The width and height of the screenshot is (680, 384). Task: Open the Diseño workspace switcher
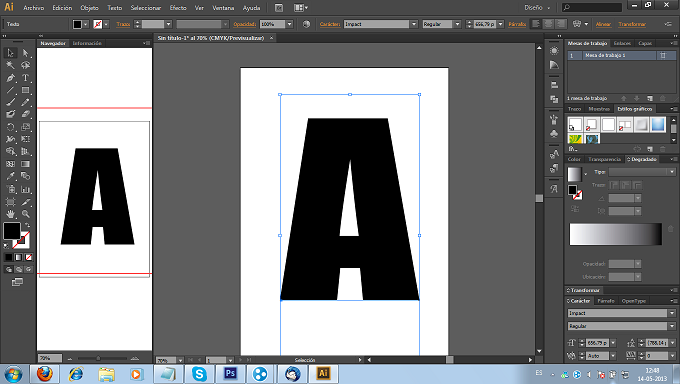coord(537,8)
